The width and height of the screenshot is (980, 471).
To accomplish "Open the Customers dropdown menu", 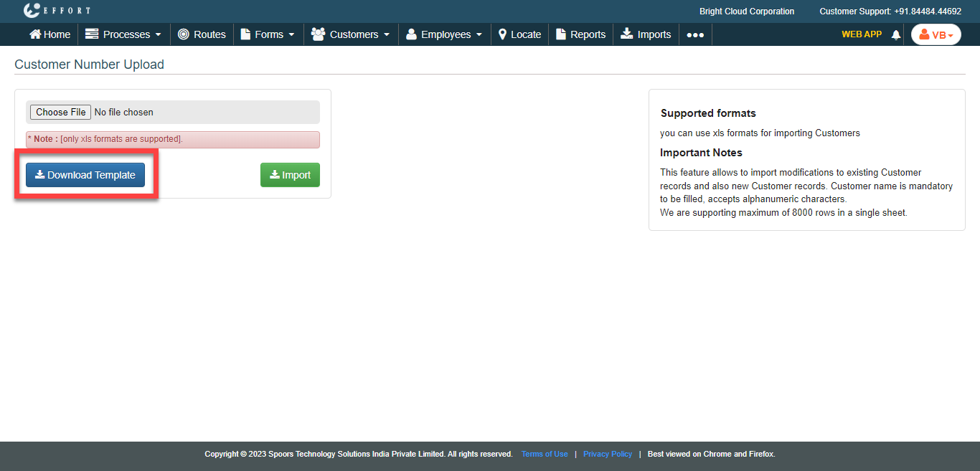I will [x=351, y=34].
